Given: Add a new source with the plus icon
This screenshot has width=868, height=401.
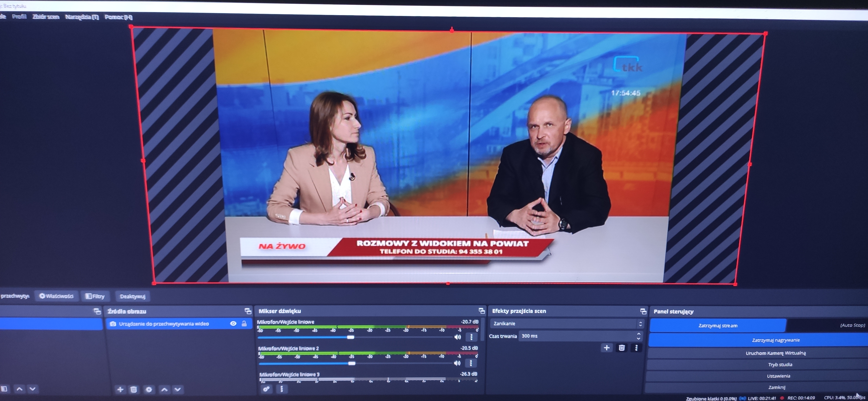Looking at the screenshot, I should pyautogui.click(x=120, y=389).
